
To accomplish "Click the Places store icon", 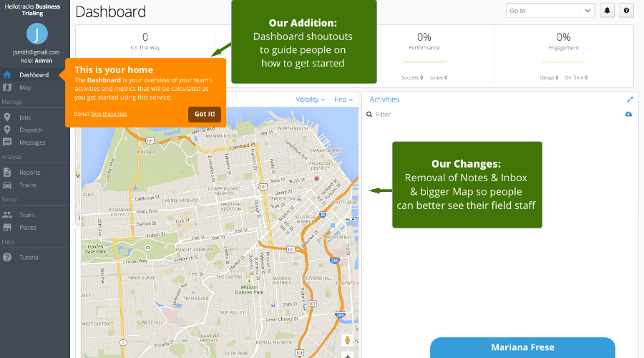I will (x=7, y=227).
